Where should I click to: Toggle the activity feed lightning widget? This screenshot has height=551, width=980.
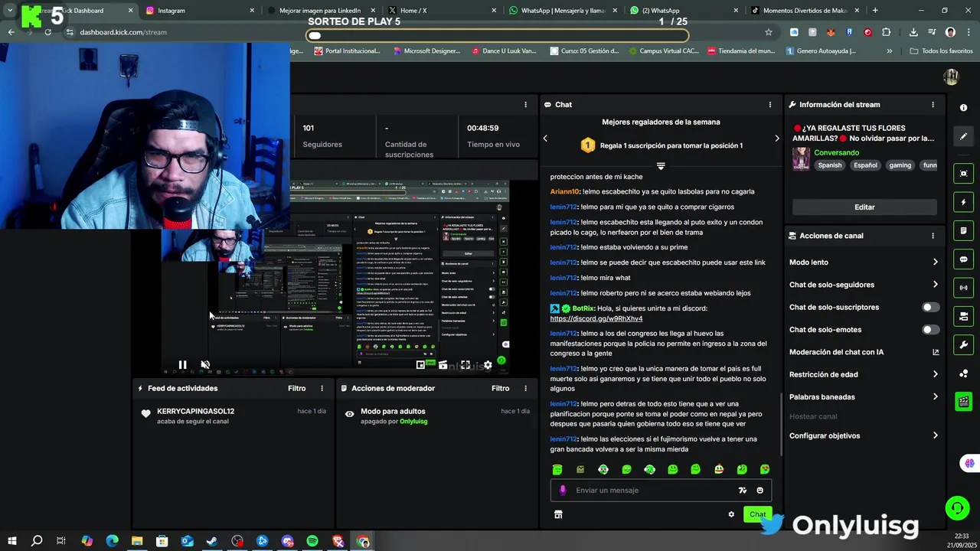pos(963,202)
